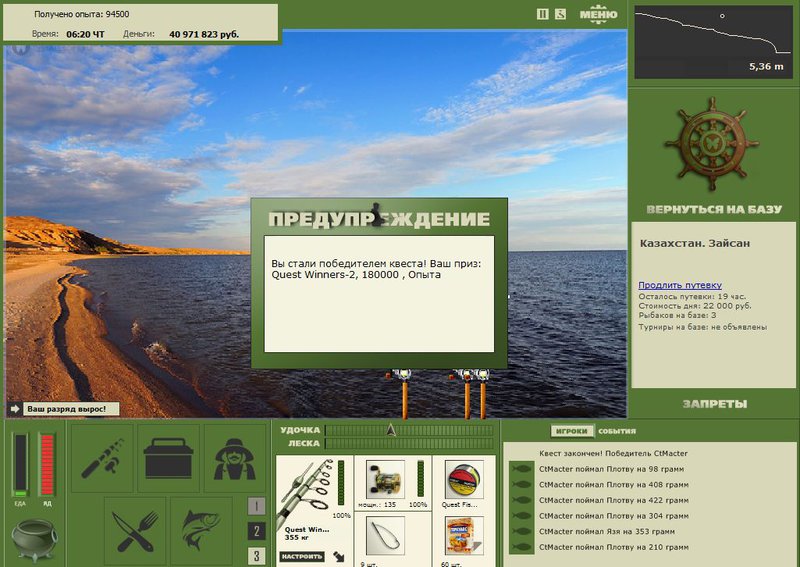This screenshot has height=567, width=800.
Task: Click fish icon beside 'Плотву на 408 грамм'
Action: [x=521, y=484]
